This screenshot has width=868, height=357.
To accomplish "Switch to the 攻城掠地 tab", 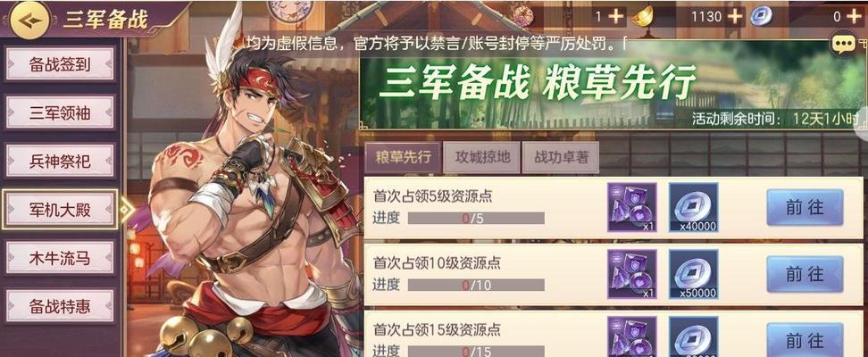I will [480, 157].
